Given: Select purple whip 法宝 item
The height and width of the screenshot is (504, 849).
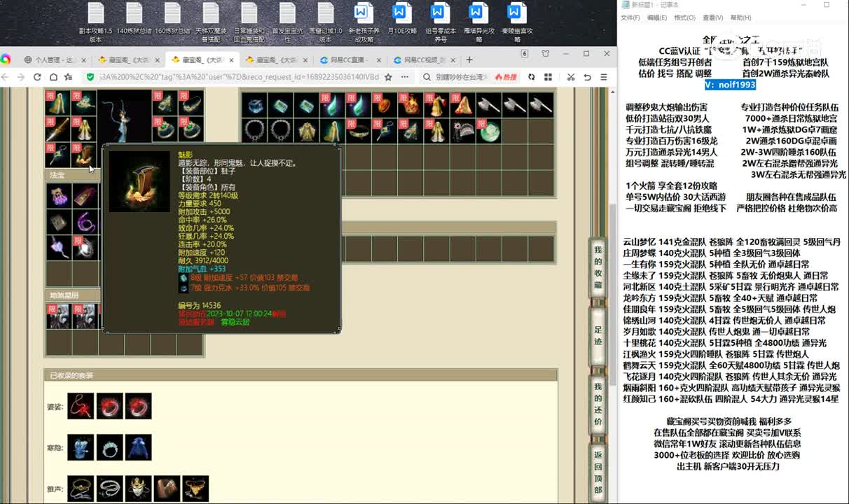Looking at the screenshot, I should pos(84,222).
